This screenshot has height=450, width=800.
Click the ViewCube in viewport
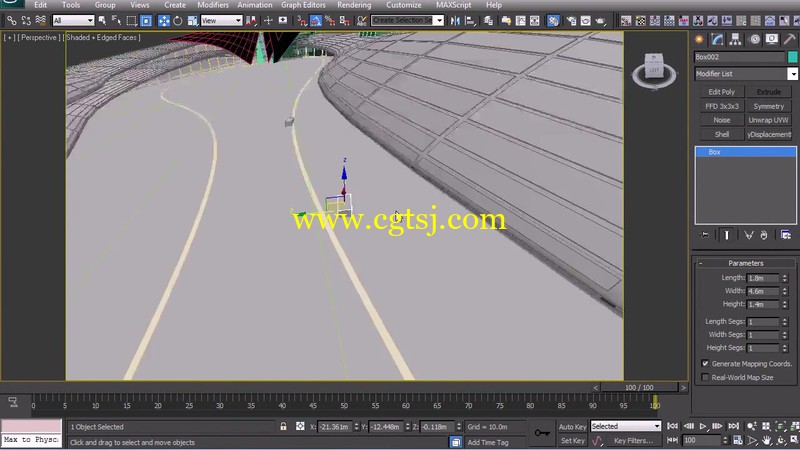(654, 69)
